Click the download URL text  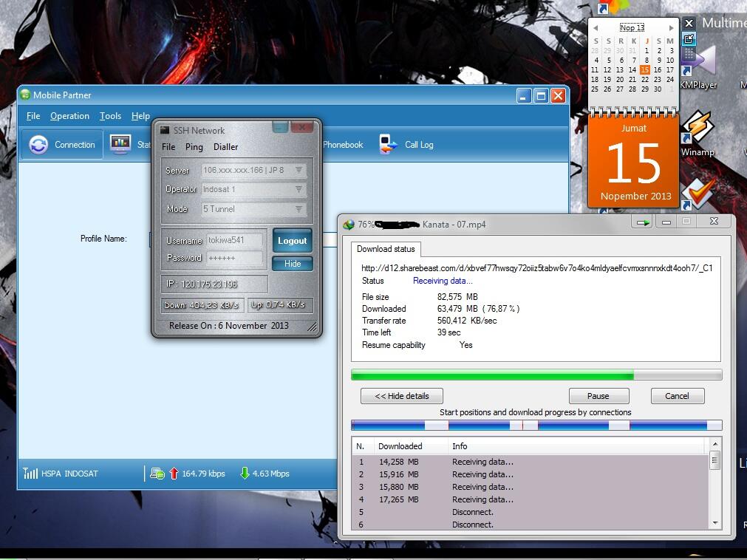pyautogui.click(x=537, y=268)
